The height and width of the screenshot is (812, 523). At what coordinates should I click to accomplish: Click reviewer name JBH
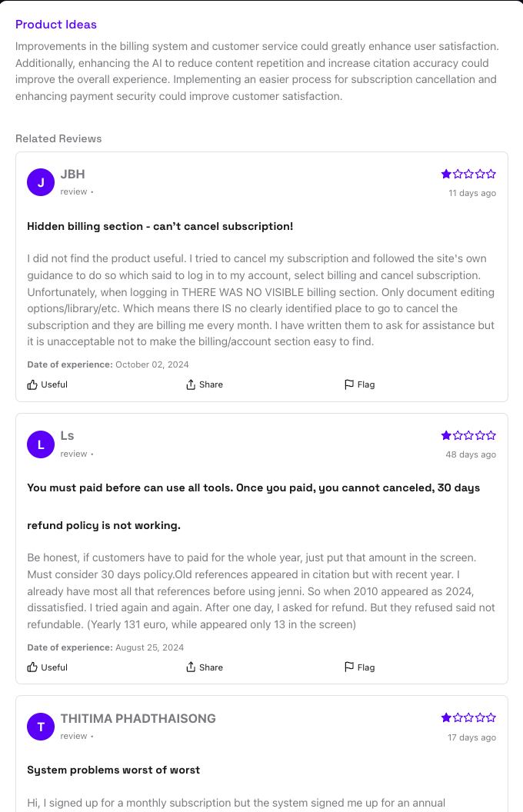click(x=72, y=174)
